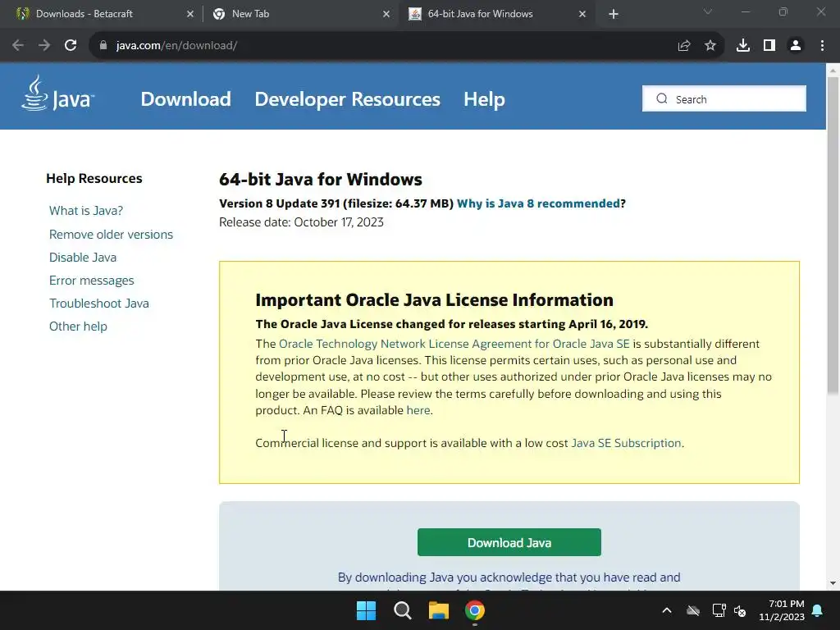
Task: Close the 64-bit Java for Windows tab
Action: [x=582, y=14]
